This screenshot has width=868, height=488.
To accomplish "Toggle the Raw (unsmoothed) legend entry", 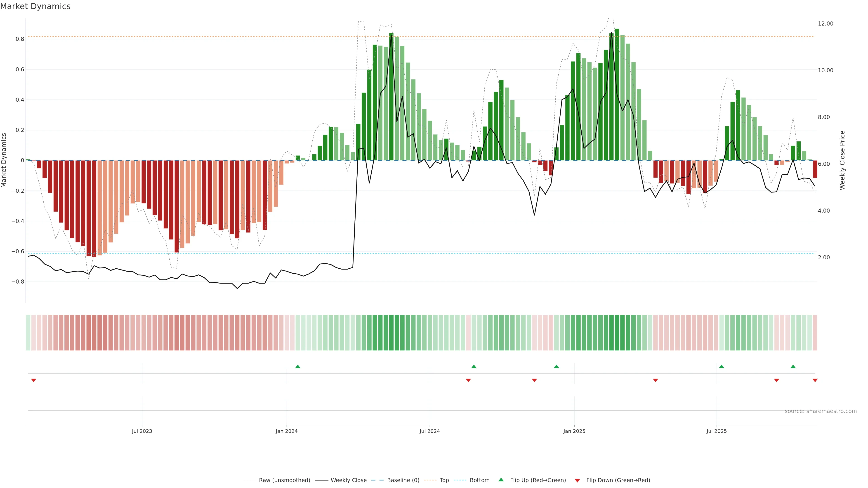I will [x=284, y=480].
